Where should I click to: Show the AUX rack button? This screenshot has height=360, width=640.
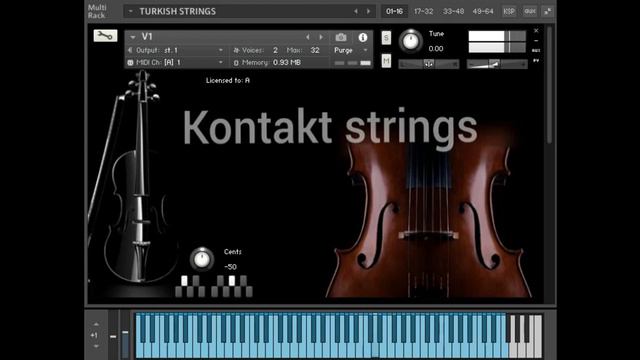pos(530,11)
